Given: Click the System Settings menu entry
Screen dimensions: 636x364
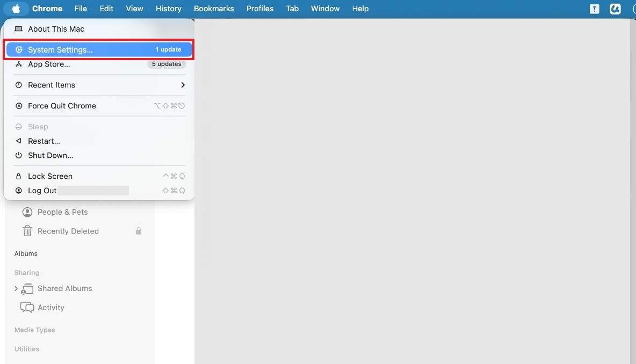Looking at the screenshot, I should [x=99, y=49].
